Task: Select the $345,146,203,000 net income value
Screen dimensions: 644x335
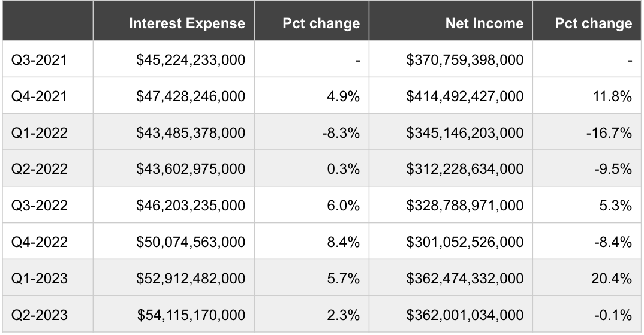Action: [x=465, y=132]
